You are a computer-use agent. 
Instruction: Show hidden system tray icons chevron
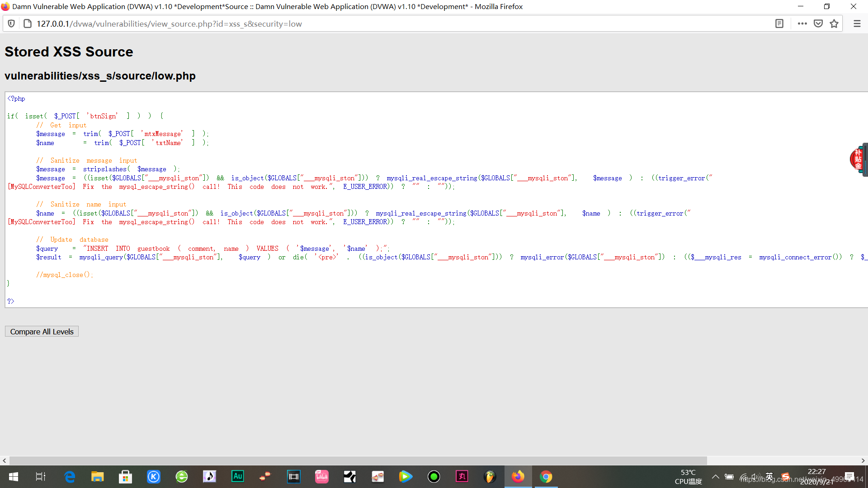pyautogui.click(x=715, y=477)
